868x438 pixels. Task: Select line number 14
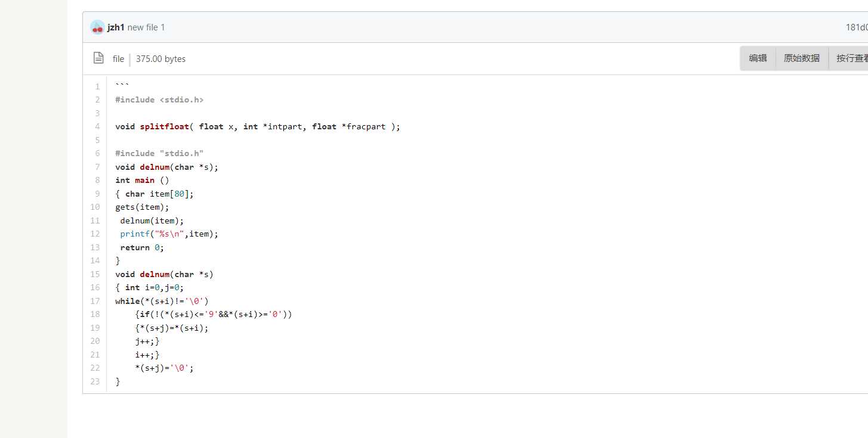coord(95,260)
